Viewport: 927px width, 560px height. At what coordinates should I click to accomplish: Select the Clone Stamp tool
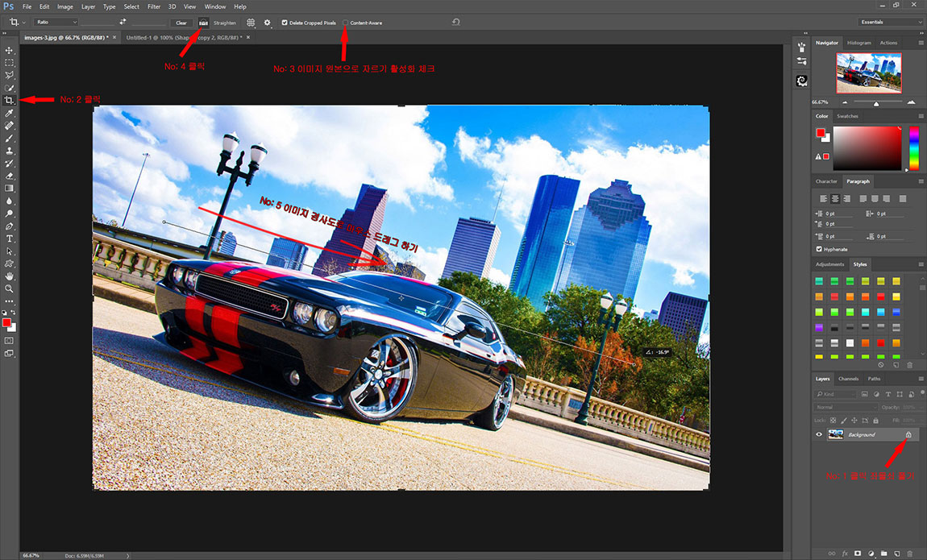click(x=9, y=151)
